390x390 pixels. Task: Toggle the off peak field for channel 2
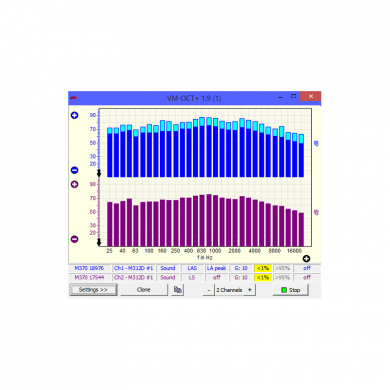[217, 277]
